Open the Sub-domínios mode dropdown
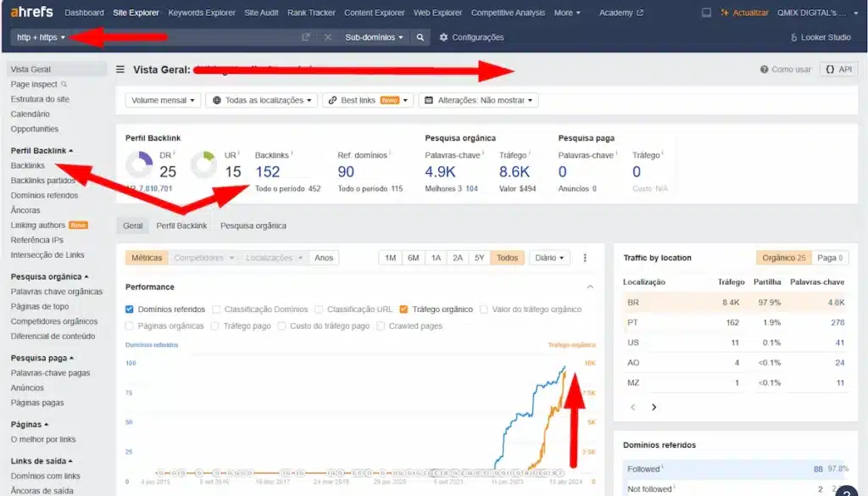 pyautogui.click(x=374, y=37)
